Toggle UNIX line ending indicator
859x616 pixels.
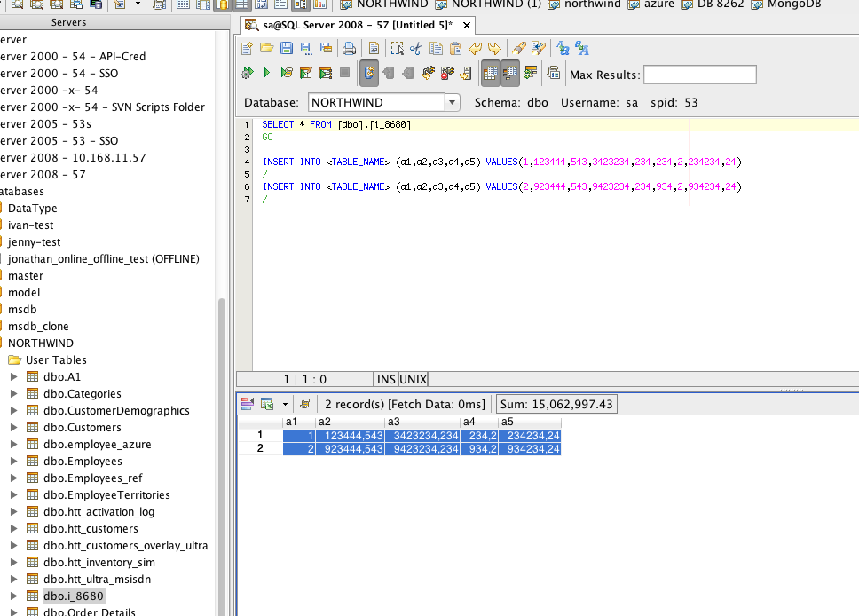click(x=413, y=379)
